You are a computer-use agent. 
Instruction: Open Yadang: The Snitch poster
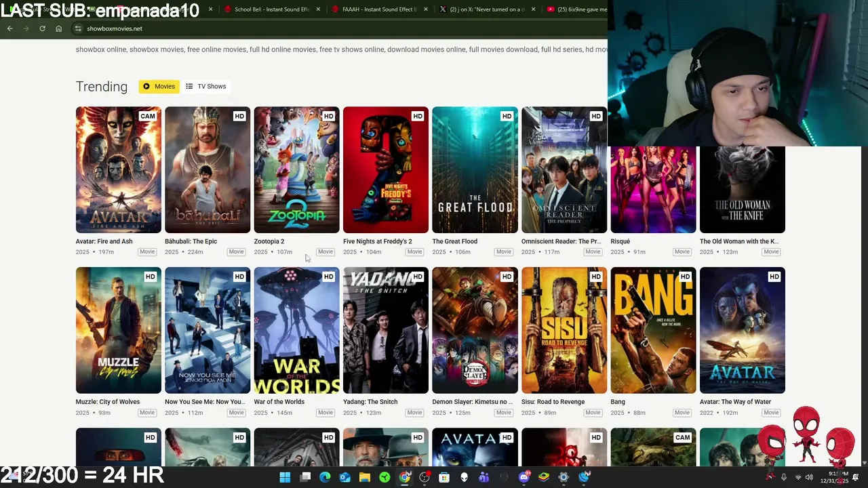(x=386, y=330)
